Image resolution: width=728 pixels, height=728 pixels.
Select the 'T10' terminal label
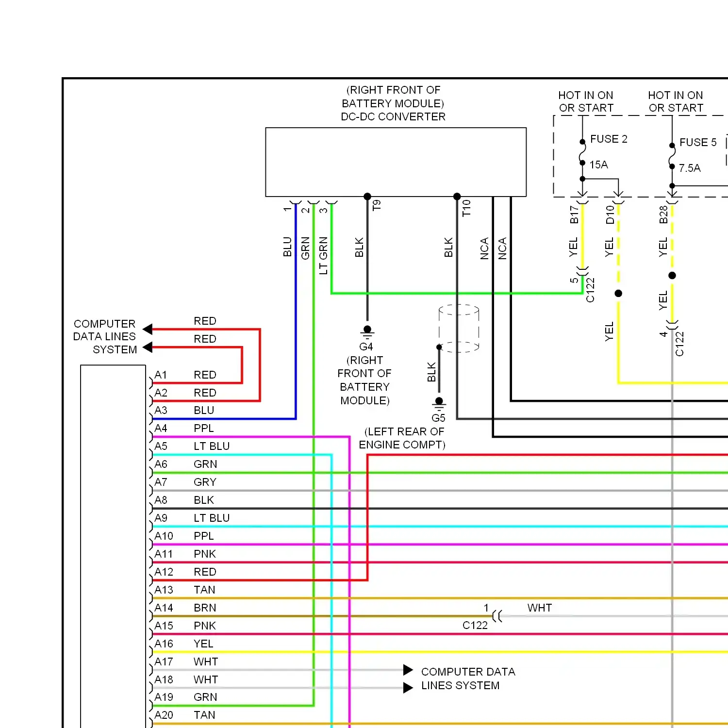click(466, 208)
